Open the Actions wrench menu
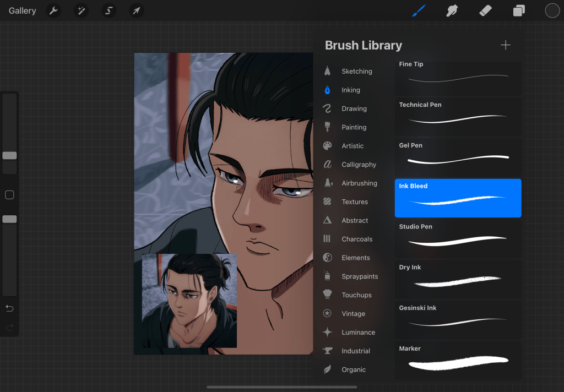The width and height of the screenshot is (564, 392). (x=53, y=10)
